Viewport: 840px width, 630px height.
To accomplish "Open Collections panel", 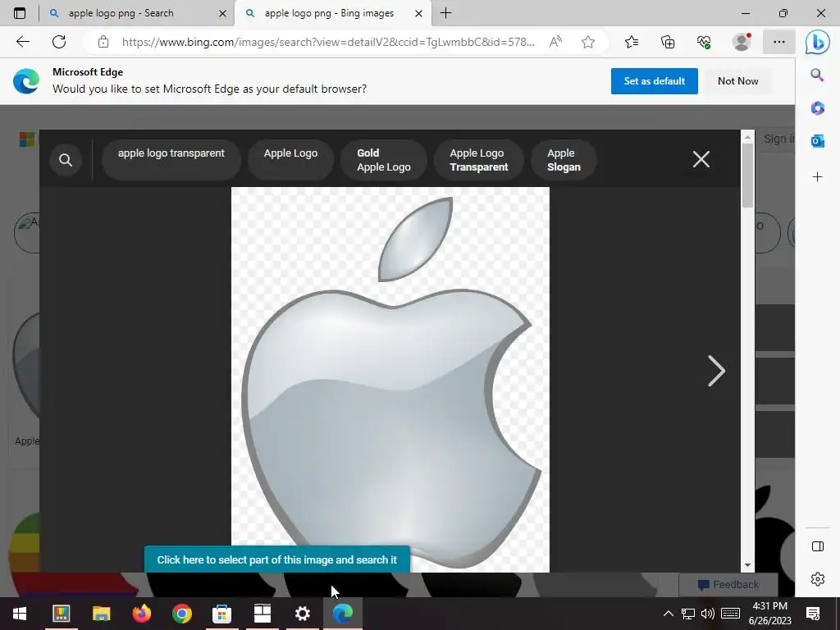I will pos(668,42).
